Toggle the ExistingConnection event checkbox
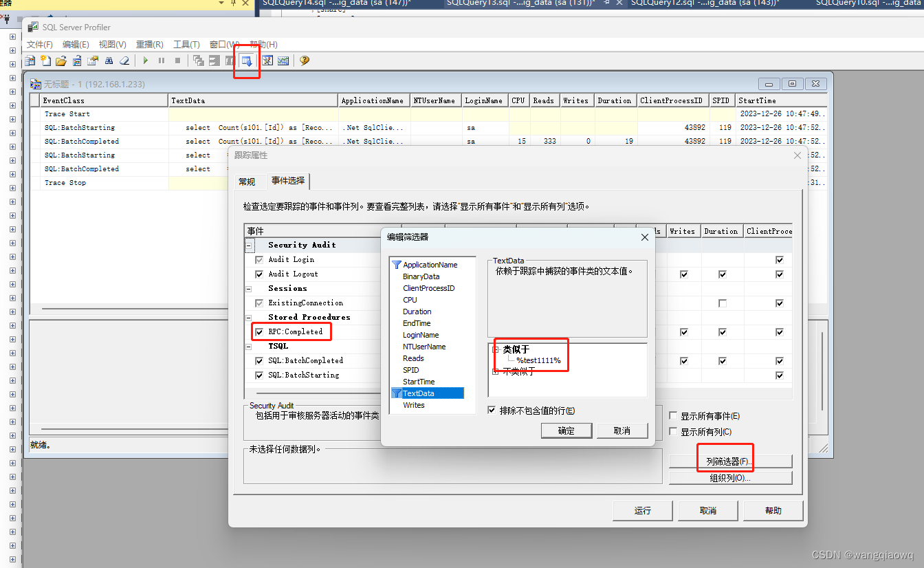924x568 pixels. (x=259, y=303)
